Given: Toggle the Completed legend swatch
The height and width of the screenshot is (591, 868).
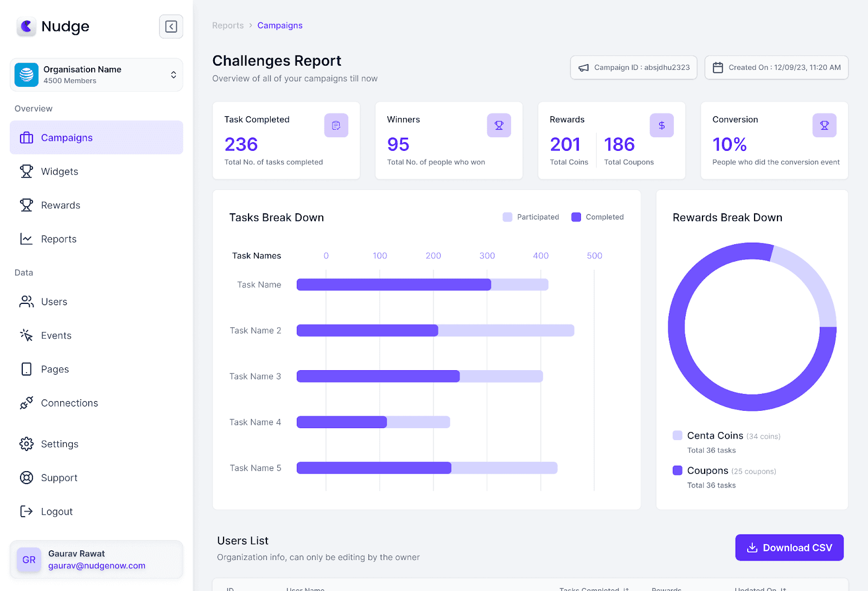Looking at the screenshot, I should pos(576,217).
